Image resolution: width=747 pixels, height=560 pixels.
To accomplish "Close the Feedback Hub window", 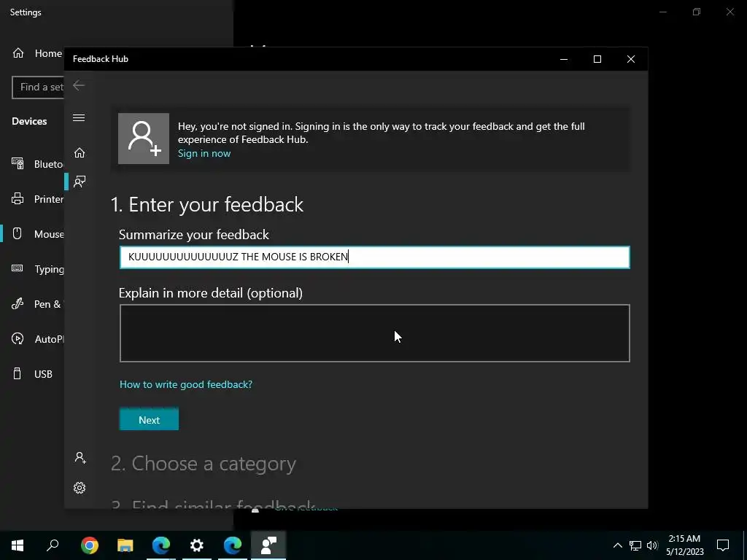I will (631, 59).
